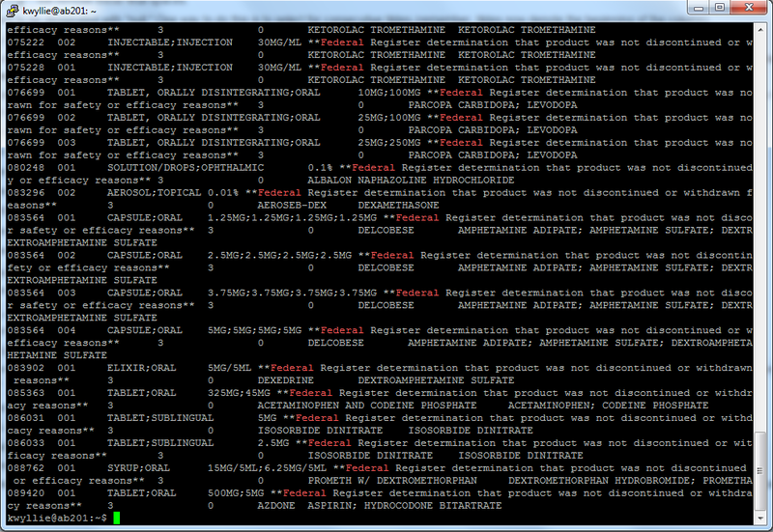The image size is (773, 532).
Task: Click the 3.75MG;3.75MG;3.75MG;3.75MG strength
Action: [293, 294]
